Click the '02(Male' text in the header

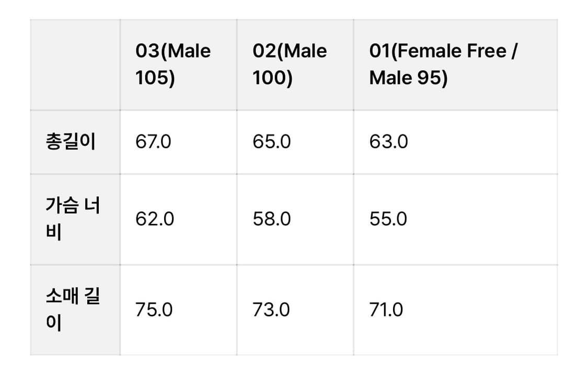290,51
